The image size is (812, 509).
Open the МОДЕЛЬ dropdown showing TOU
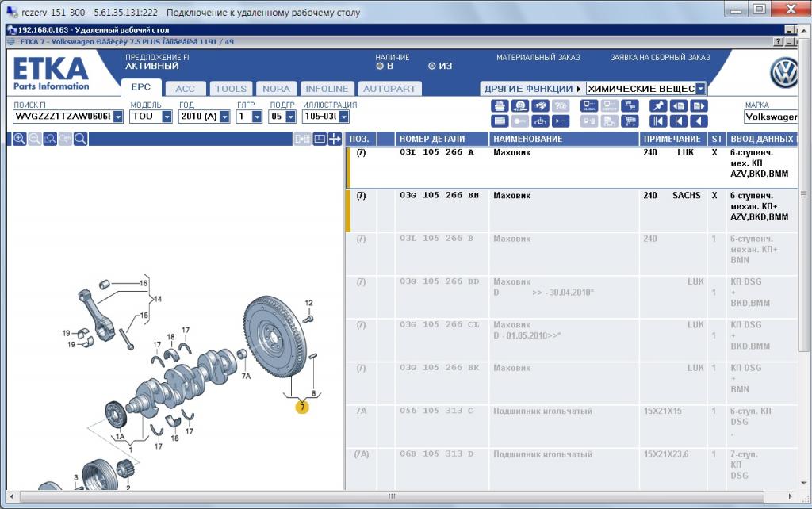click(x=167, y=117)
